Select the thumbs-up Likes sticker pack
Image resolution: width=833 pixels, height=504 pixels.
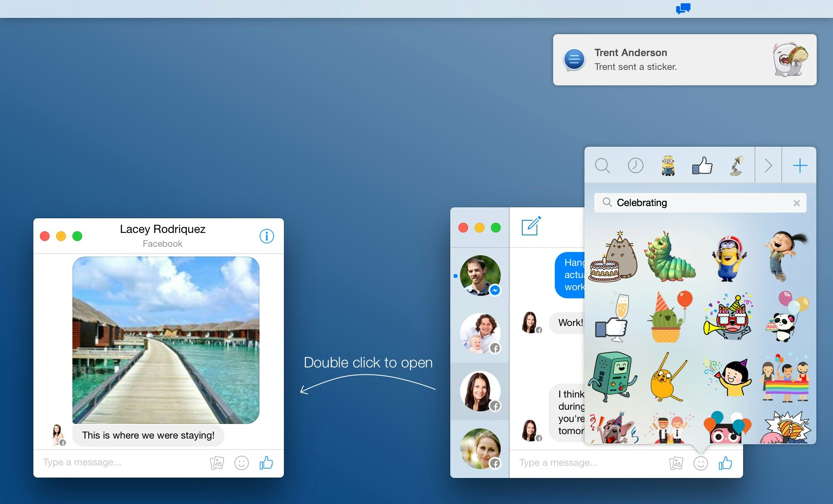tap(702, 165)
